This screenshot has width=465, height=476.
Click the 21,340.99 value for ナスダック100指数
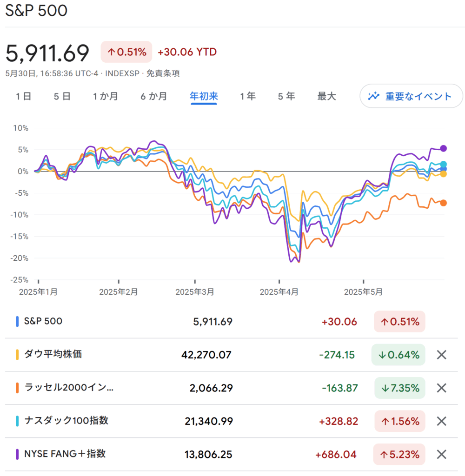pos(209,421)
